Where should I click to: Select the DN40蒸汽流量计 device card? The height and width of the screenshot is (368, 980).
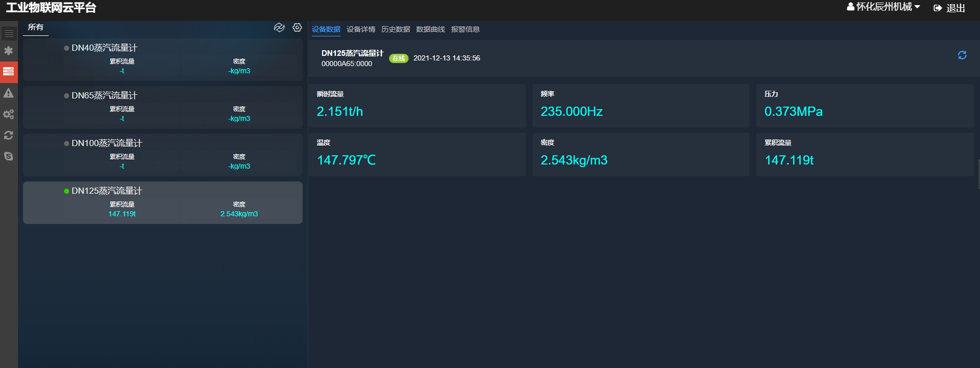click(162, 59)
